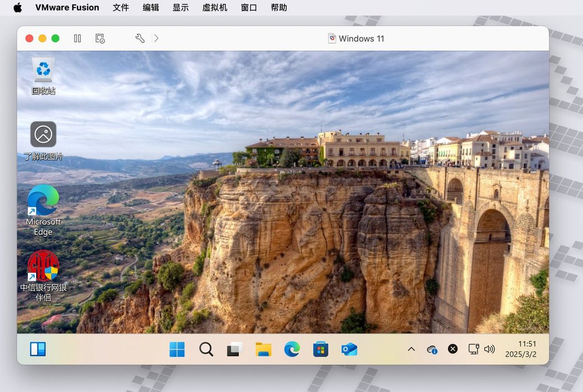Viewport: 583px width, 392px height.
Task: Pause the virtual machine
Action: click(x=77, y=38)
